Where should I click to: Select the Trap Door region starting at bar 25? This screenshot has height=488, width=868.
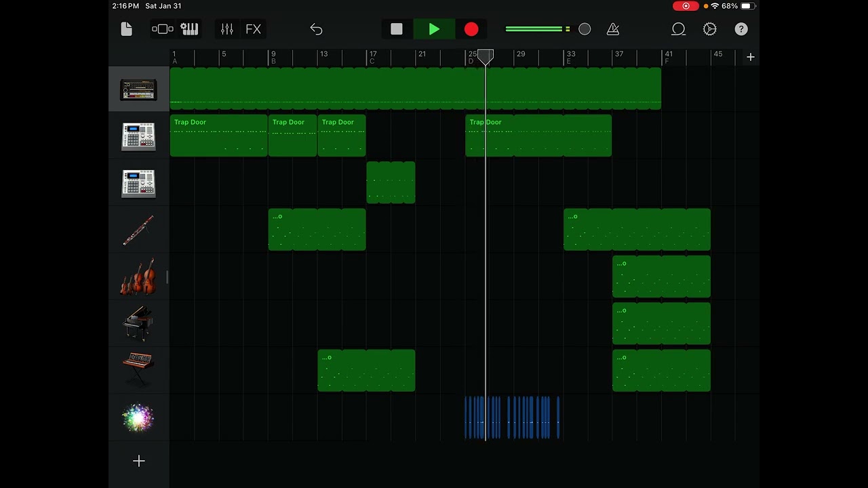click(538, 136)
